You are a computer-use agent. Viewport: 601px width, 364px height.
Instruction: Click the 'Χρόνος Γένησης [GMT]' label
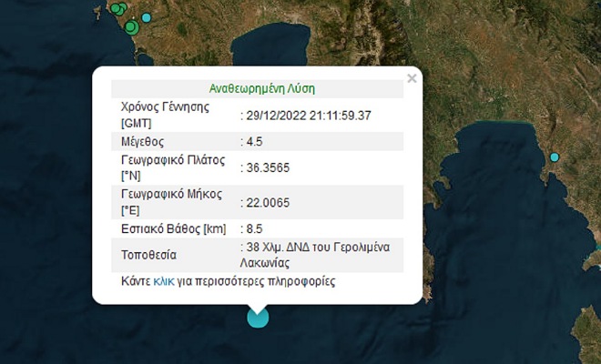[165, 115]
